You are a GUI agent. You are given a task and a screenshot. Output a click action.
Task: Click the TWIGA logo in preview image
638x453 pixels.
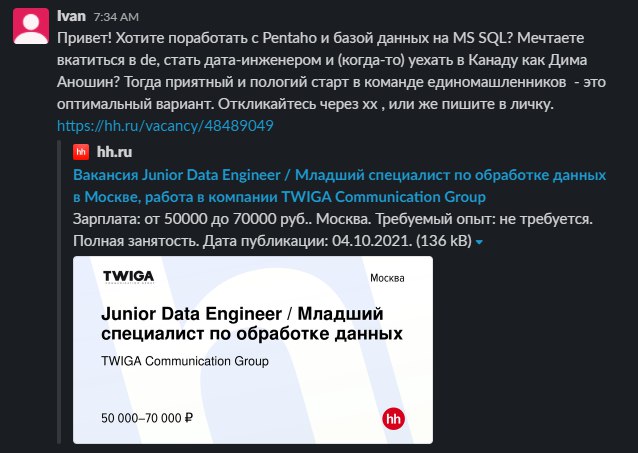[128, 278]
